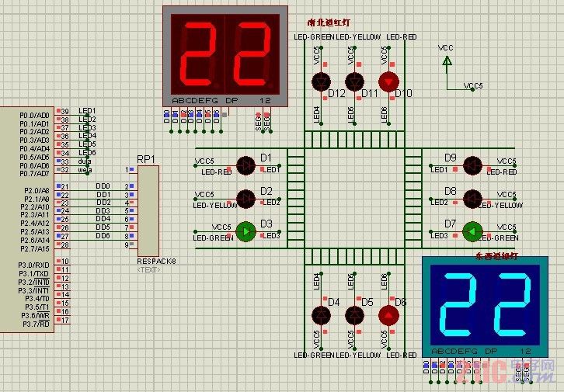Image resolution: width=564 pixels, height=392 pixels.
Task: Select LED D11 on the north road
Action: [354, 82]
